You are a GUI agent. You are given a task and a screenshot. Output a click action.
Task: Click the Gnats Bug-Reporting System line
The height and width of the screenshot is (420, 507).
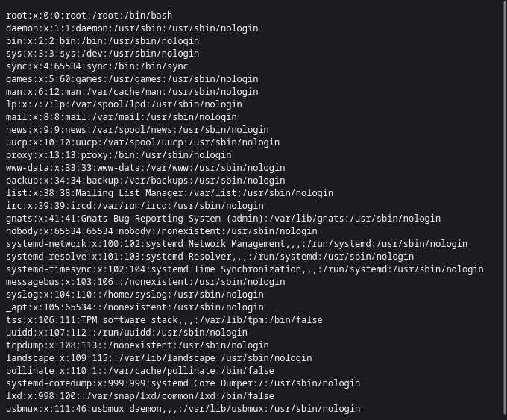click(x=224, y=219)
